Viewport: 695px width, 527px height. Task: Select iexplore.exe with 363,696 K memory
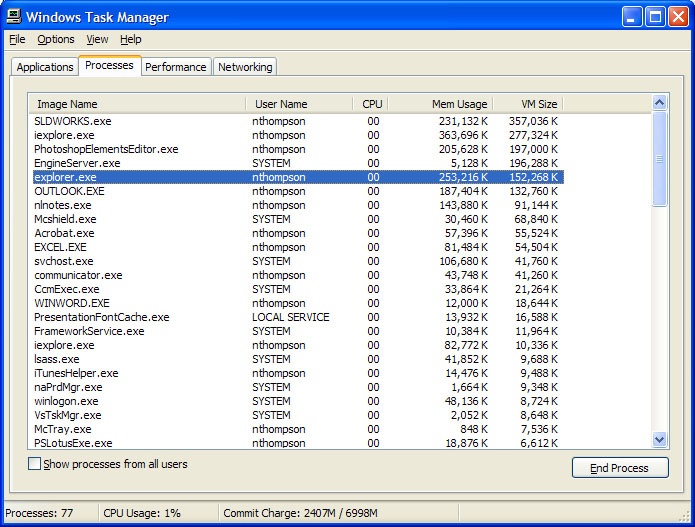[x=298, y=135]
